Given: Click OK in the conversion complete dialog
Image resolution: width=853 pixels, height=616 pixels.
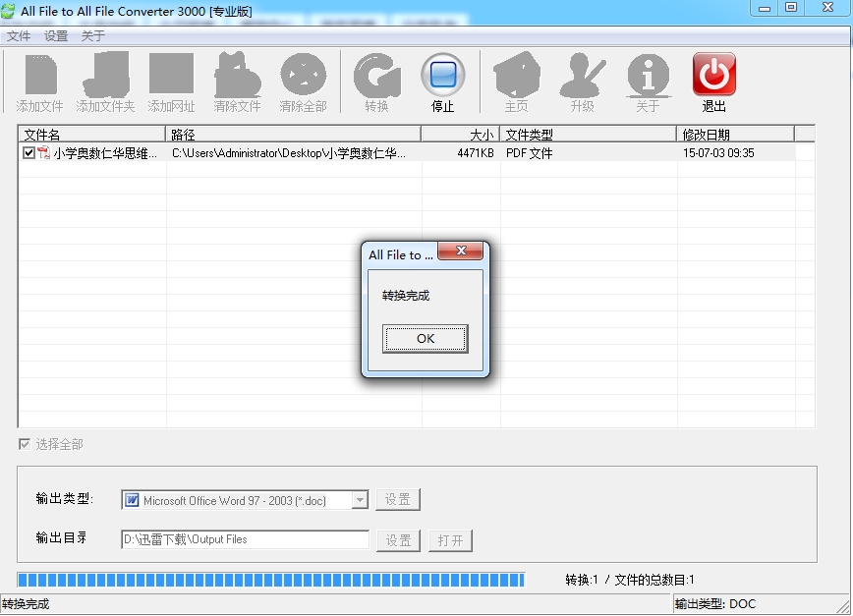Looking at the screenshot, I should click(425, 339).
